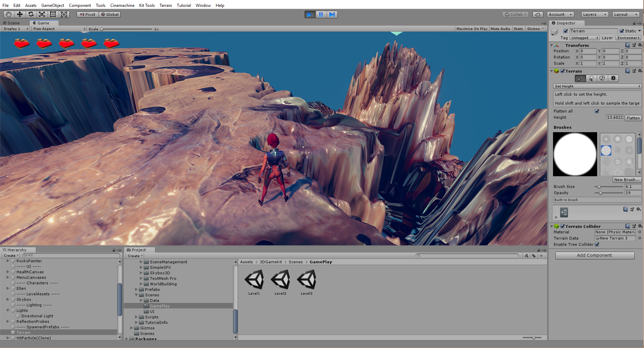644x348 pixels.
Task: Open the GameObject menu
Action: pos(53,6)
